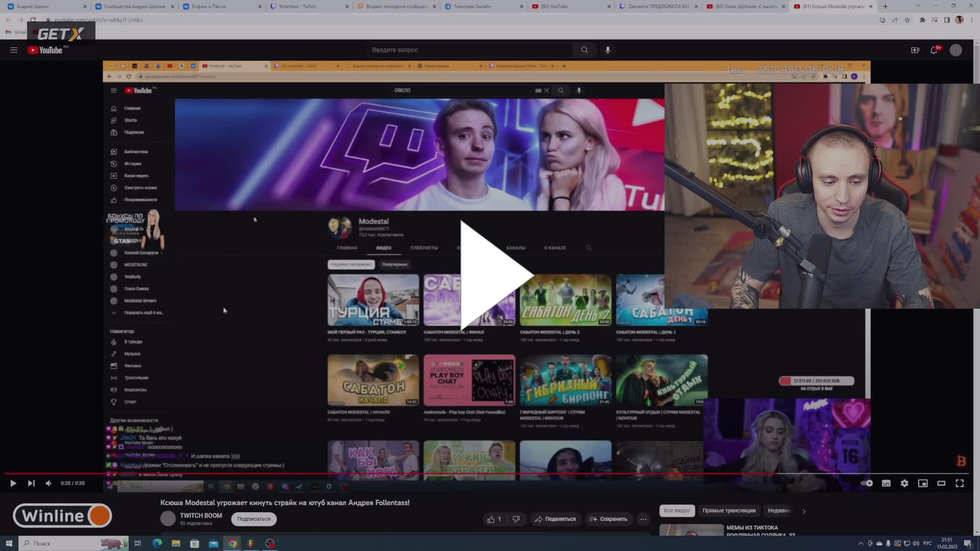Click the YouTube search magnifier button

[x=584, y=50]
